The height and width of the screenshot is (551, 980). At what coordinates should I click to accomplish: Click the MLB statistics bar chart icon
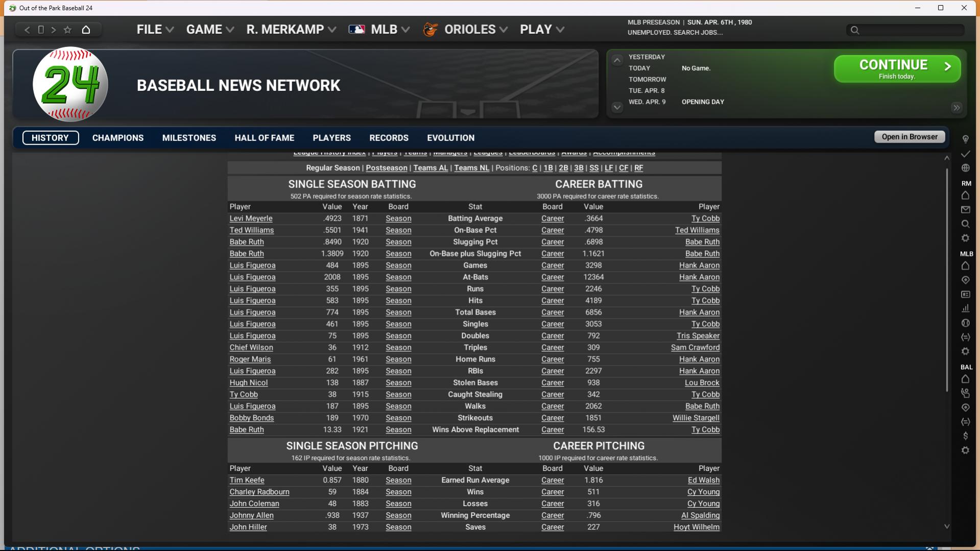965,308
